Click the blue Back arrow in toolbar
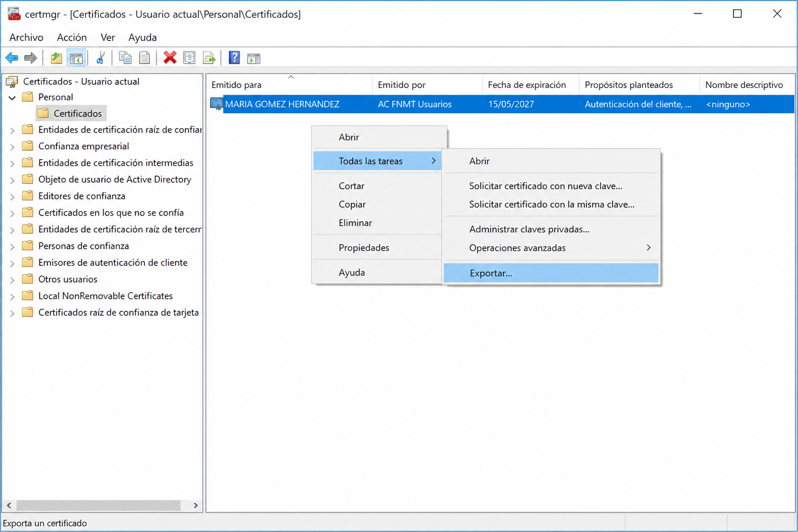 click(x=12, y=58)
